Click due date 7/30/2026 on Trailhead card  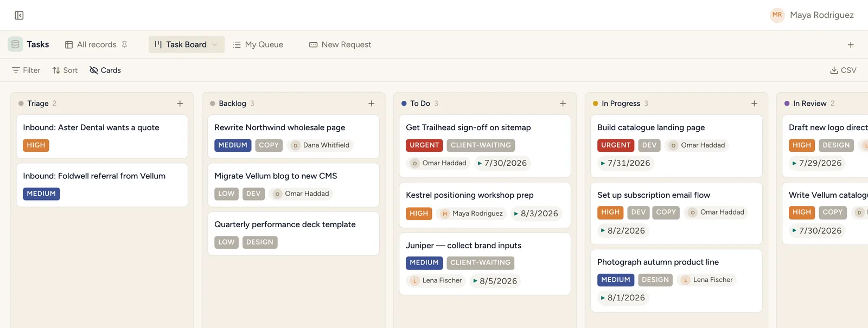tap(502, 163)
